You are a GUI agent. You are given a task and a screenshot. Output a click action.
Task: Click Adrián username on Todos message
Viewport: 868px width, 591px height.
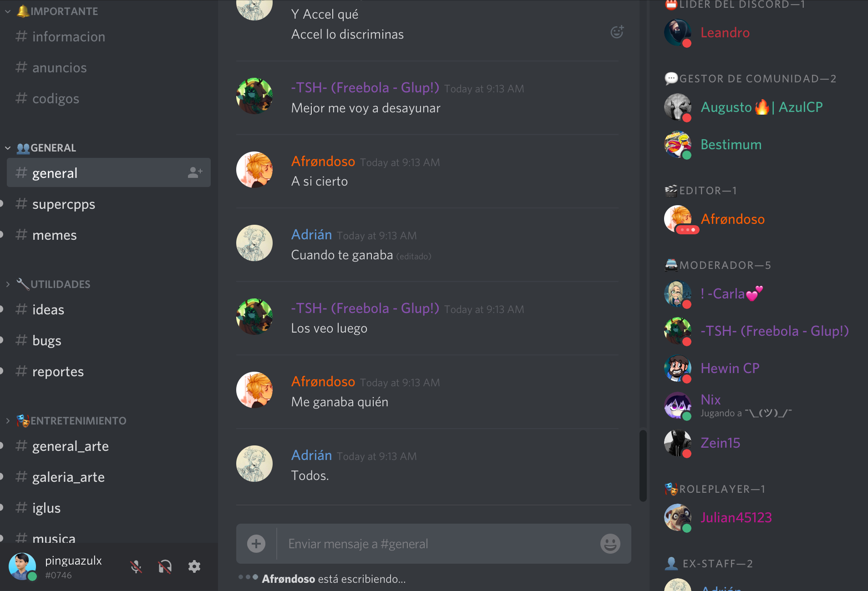point(311,455)
